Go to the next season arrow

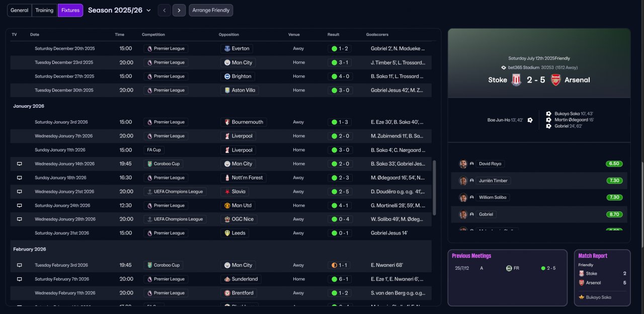(x=179, y=10)
